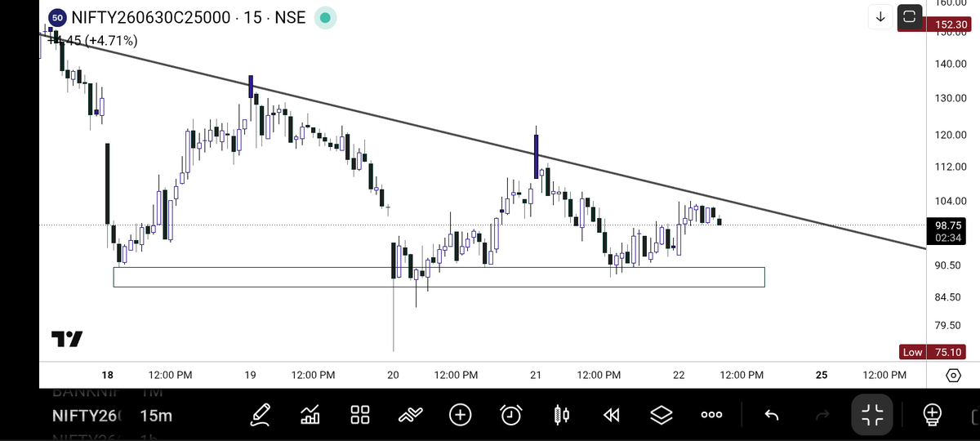980x441 pixels.
Task: Start bar replay with the rewind icon
Action: 611,415
